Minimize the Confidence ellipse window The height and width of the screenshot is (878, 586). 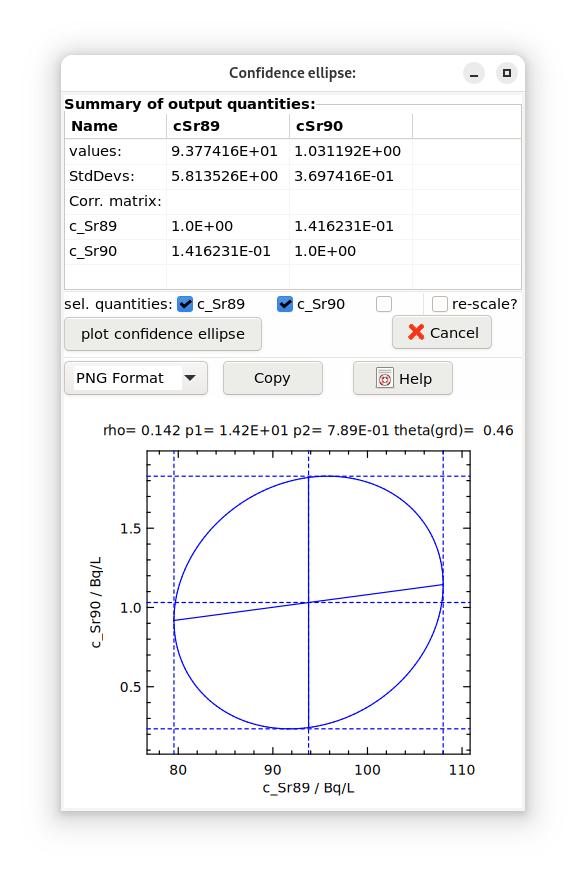pos(474,73)
